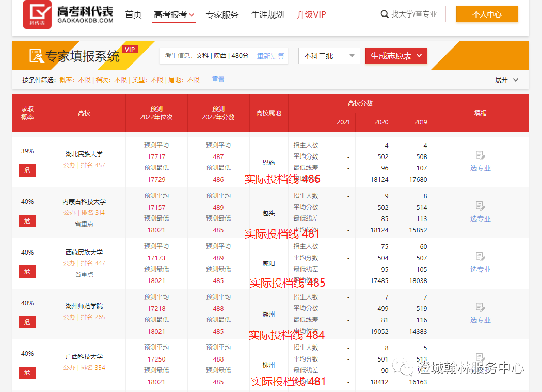
Task: Click 公办 | 排名 265 label
Action: coord(84,317)
